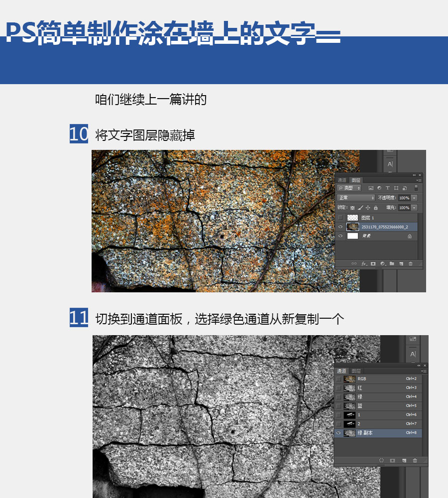Click the New layer icon in Layers panel
Viewport: 448px width, 498px height.
(402, 264)
